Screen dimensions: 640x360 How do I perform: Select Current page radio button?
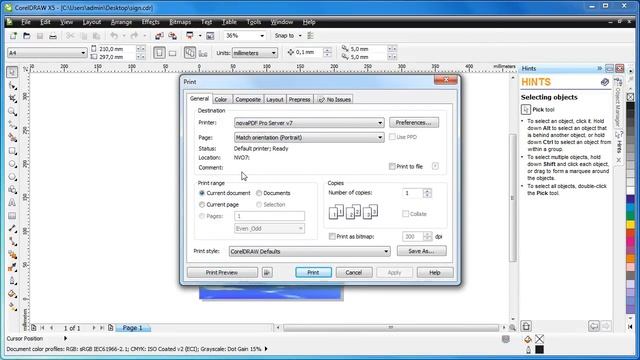pyautogui.click(x=202, y=204)
